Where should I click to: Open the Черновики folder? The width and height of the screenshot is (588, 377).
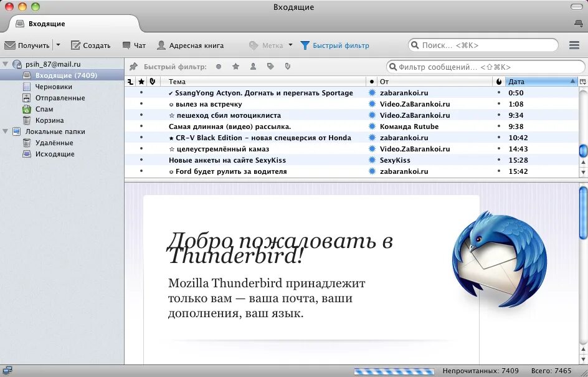[54, 87]
